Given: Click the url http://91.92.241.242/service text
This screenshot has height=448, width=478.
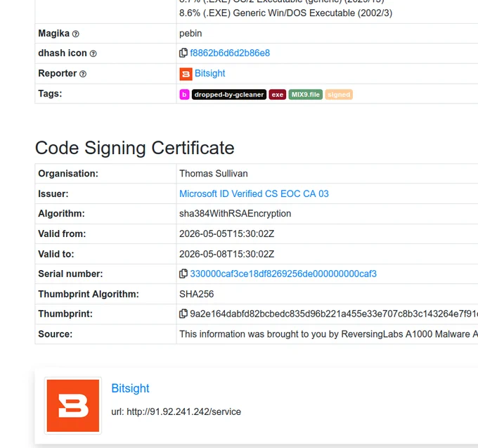Looking at the screenshot, I should (x=176, y=411).
